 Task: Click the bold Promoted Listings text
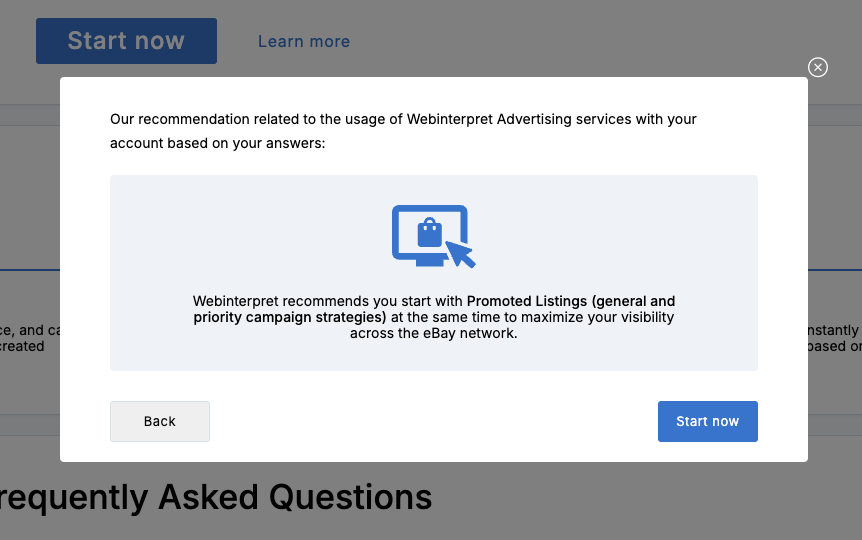527,301
